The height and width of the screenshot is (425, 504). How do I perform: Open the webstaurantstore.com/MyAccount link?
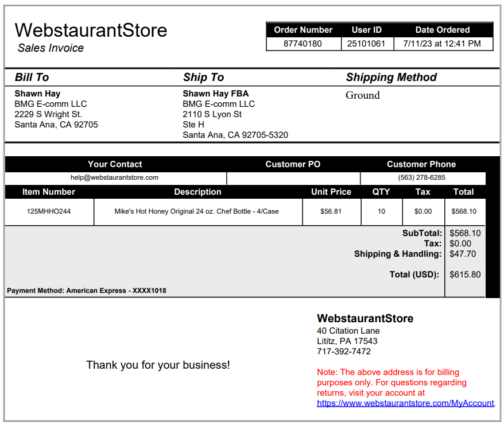(x=405, y=403)
